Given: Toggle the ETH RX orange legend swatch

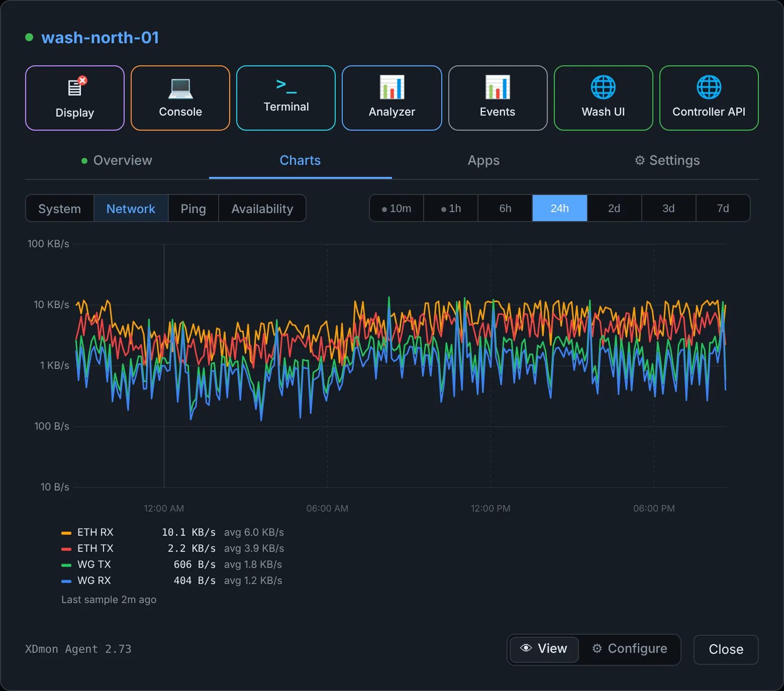Looking at the screenshot, I should [66, 533].
